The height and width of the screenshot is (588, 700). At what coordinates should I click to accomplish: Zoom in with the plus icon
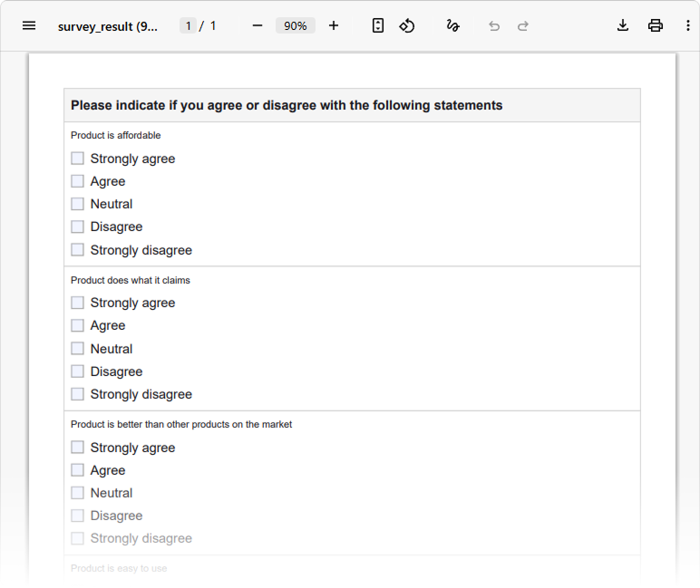point(334,26)
